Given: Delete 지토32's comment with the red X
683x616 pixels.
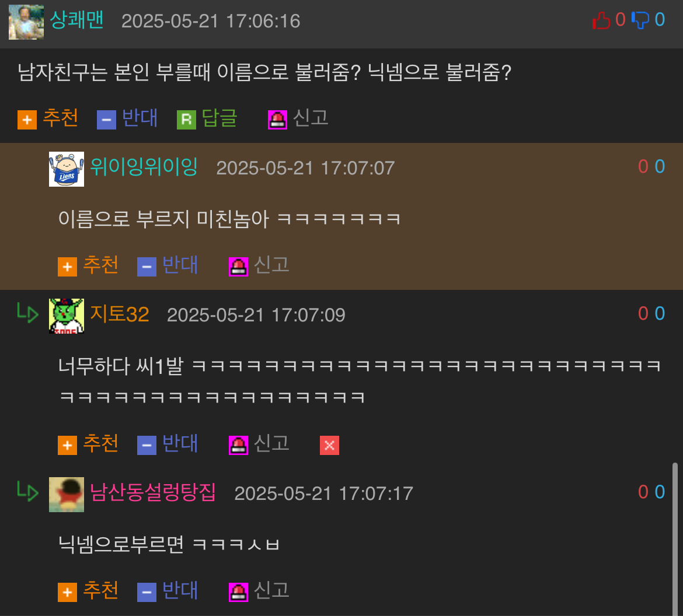Looking at the screenshot, I should (x=329, y=445).
